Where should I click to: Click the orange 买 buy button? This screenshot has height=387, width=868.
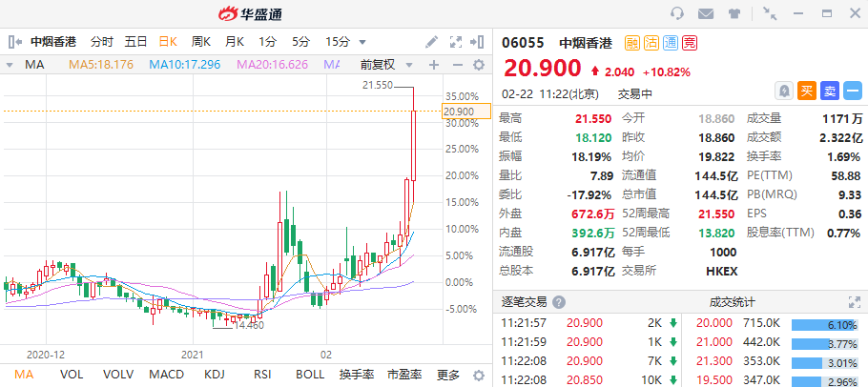(x=807, y=92)
